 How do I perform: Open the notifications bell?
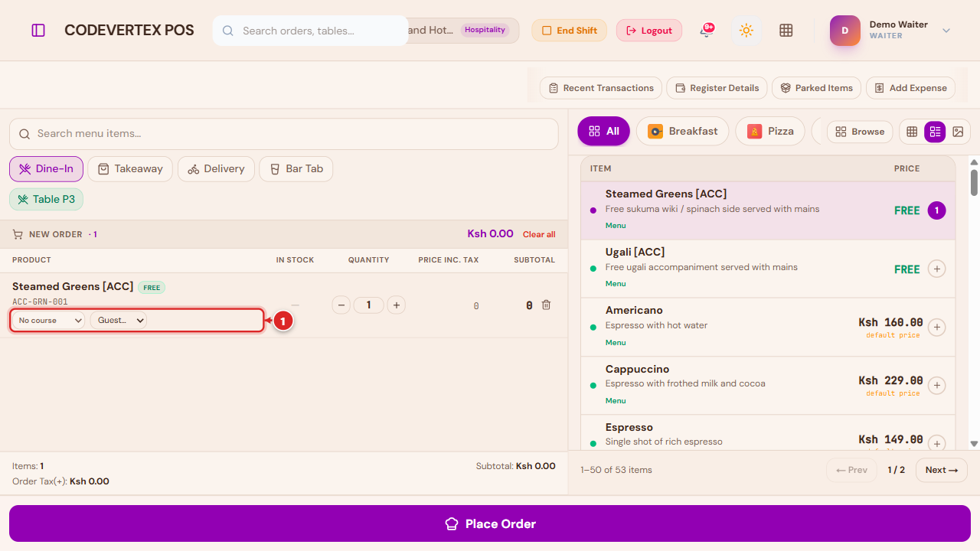706,31
